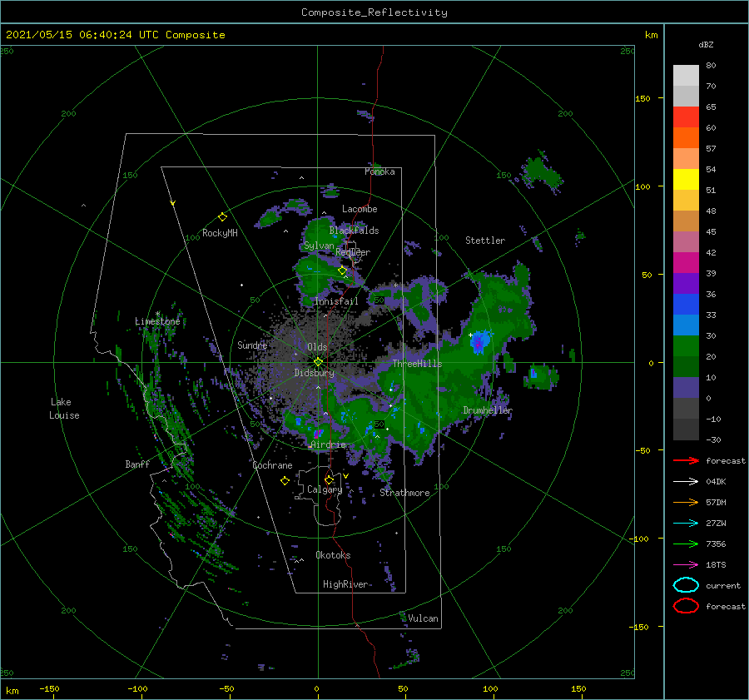This screenshot has width=749, height=700.
Task: Click the yellow swatch between 54 and 51 dBZ
Action: (686, 179)
